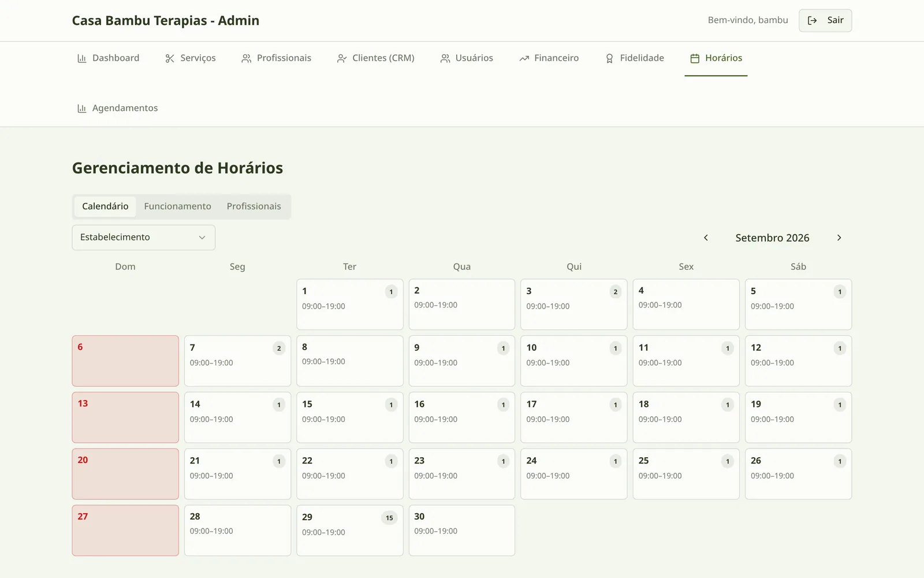Open the Serviços navigation item
The height and width of the screenshot is (578, 924).
190,58
